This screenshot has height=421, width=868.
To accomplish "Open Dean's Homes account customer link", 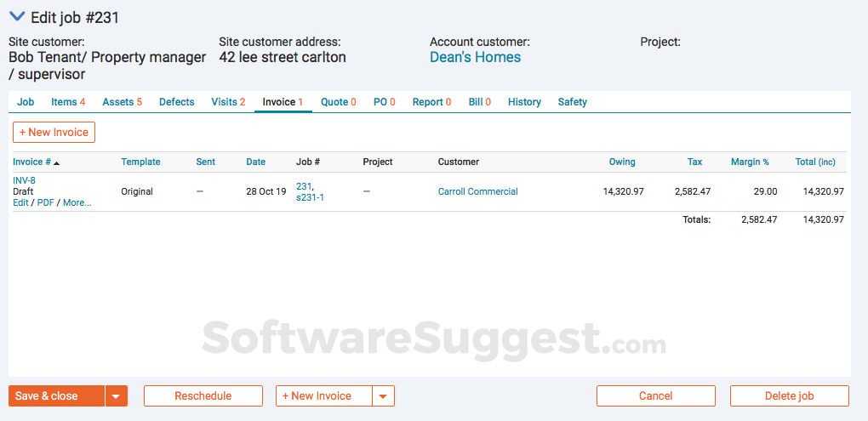I will pyautogui.click(x=475, y=57).
